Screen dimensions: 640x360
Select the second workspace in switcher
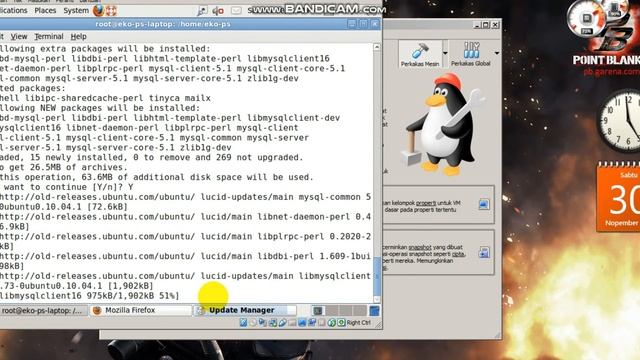[x=332, y=311]
